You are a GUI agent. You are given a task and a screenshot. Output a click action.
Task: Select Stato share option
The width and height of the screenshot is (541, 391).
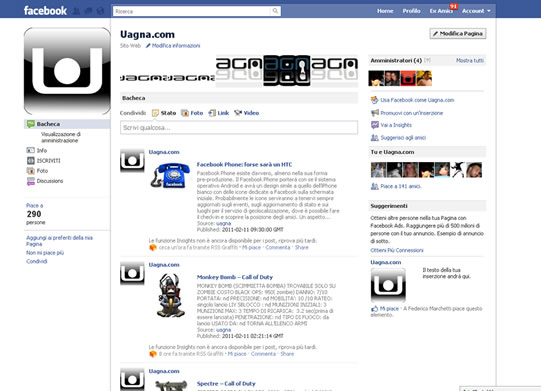[x=164, y=113]
